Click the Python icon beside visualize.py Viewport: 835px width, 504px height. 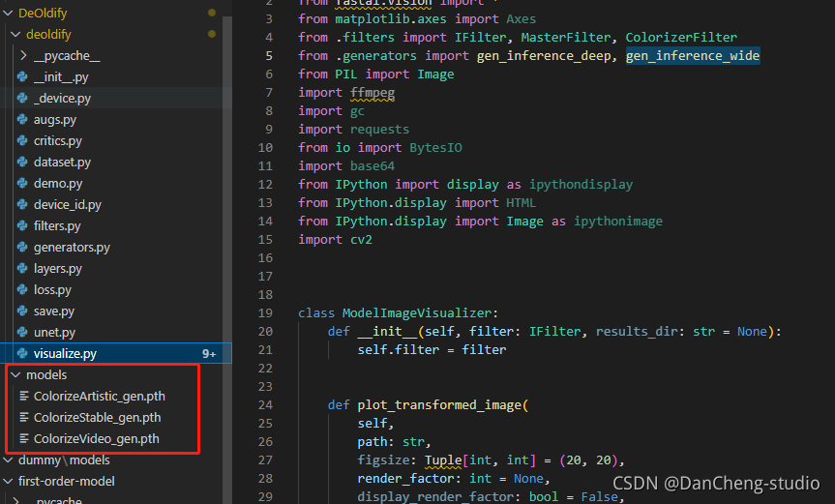(22, 353)
